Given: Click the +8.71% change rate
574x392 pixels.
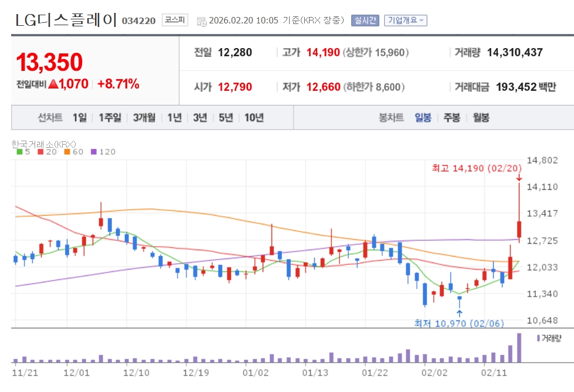Looking at the screenshot, I should (x=118, y=84).
